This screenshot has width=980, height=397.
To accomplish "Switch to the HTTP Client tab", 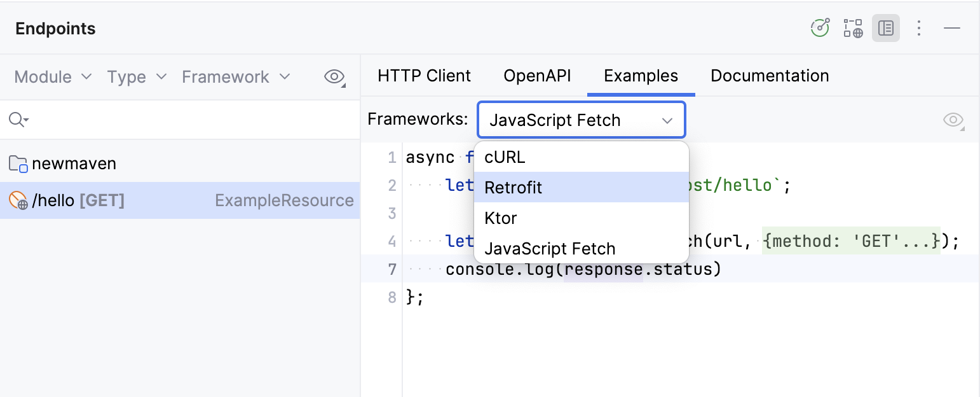I will pyautogui.click(x=424, y=75).
